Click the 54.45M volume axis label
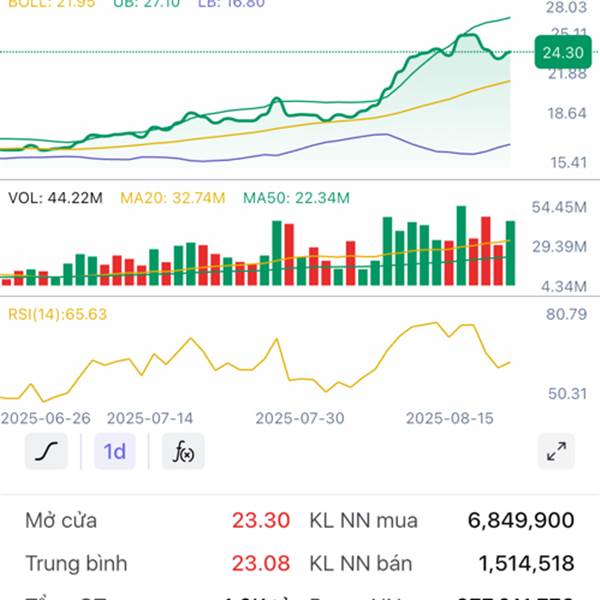The image size is (600, 600). tap(559, 207)
